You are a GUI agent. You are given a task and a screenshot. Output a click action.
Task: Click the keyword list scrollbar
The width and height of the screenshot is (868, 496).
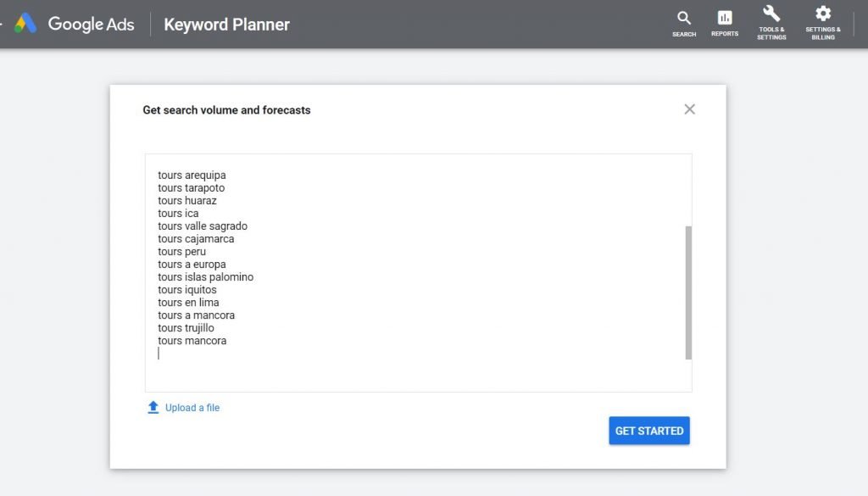coord(688,293)
